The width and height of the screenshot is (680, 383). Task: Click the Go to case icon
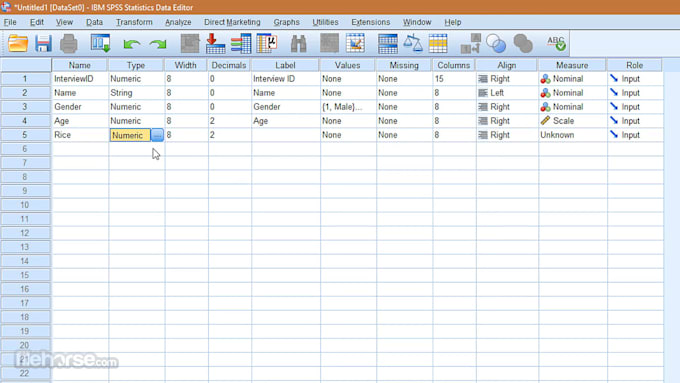coord(190,44)
